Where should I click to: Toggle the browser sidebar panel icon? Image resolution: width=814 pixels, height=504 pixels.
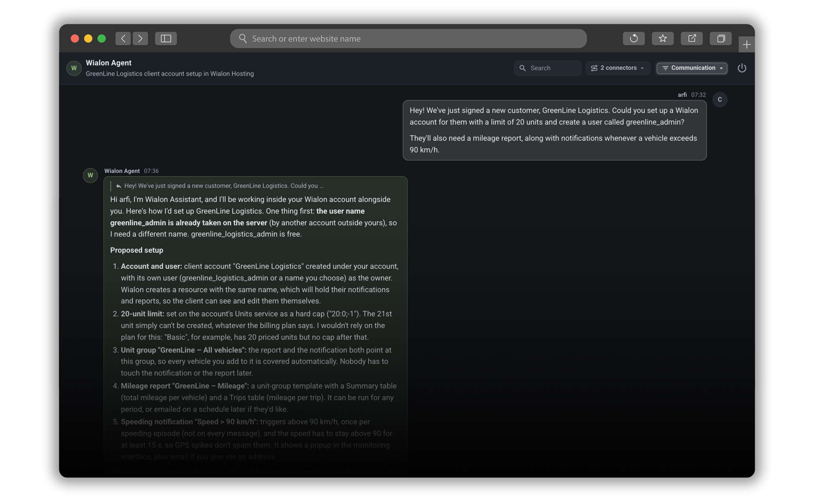point(166,38)
